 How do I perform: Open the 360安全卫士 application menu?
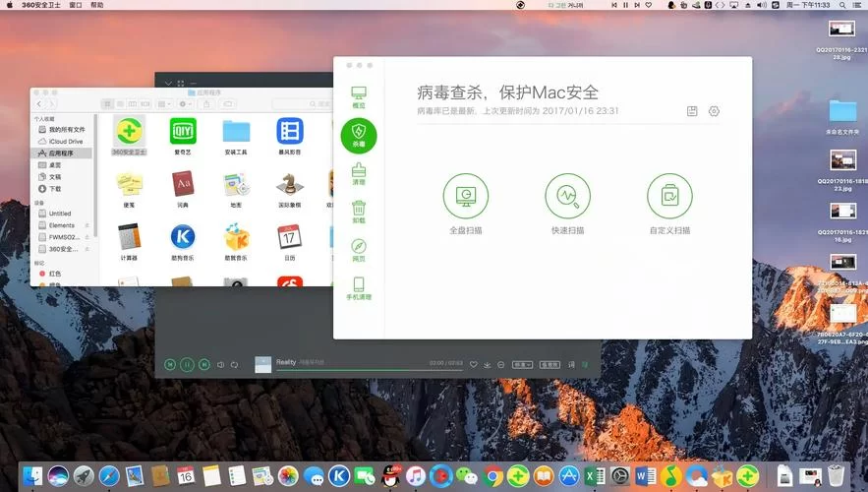point(41,5)
